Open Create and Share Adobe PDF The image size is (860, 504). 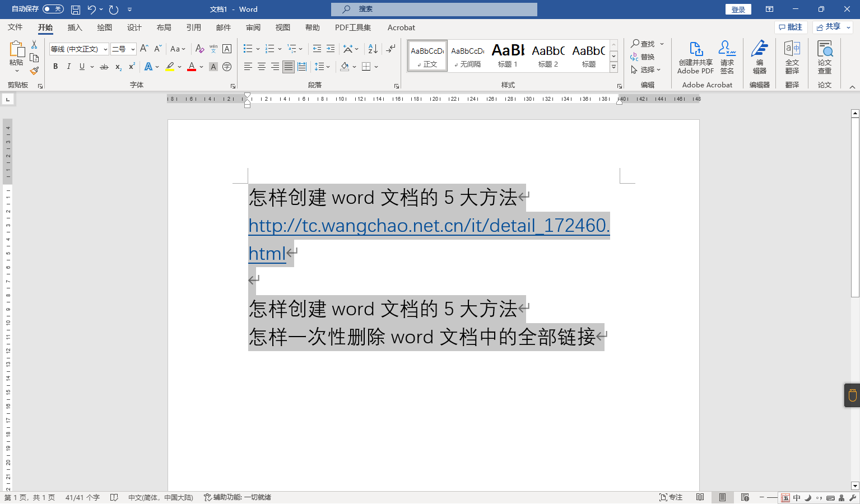click(x=695, y=58)
